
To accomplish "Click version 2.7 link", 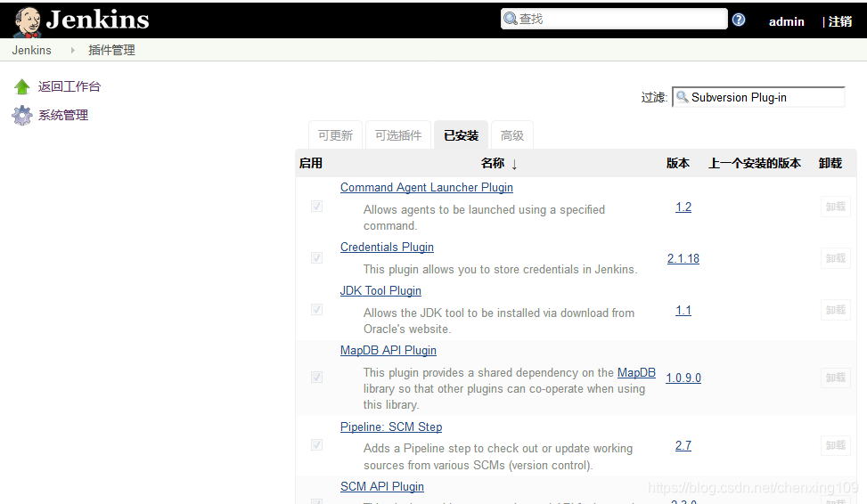I will [x=683, y=445].
